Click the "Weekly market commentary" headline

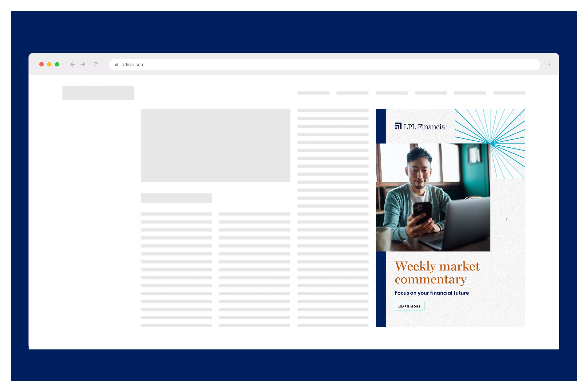coord(437,273)
